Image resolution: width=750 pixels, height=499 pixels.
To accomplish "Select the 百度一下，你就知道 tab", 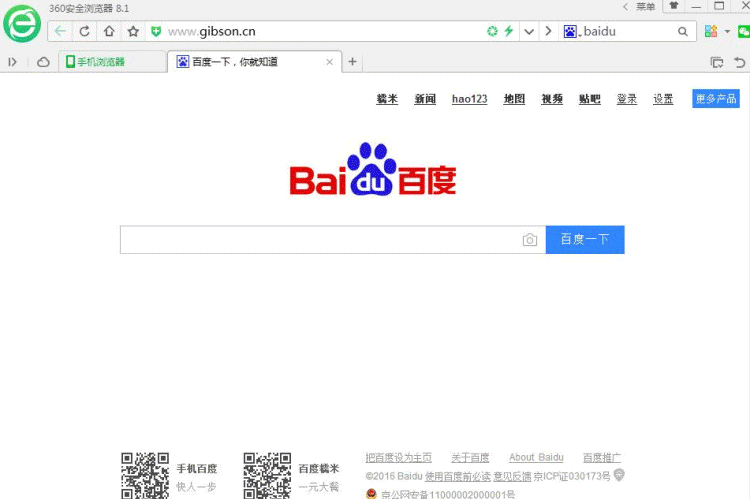I will tap(254, 62).
